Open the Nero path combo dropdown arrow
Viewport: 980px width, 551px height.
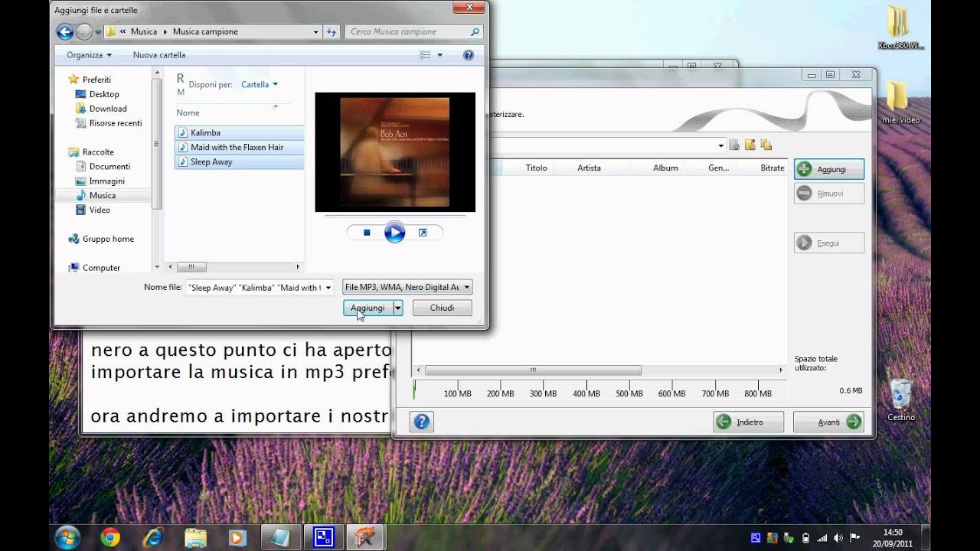pyautogui.click(x=720, y=145)
